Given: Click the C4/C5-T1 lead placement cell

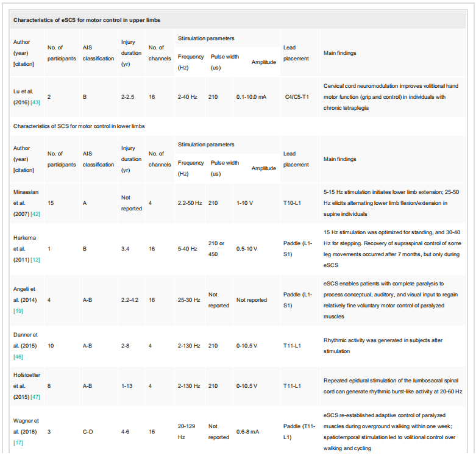Looking at the screenshot, I should (297, 96).
